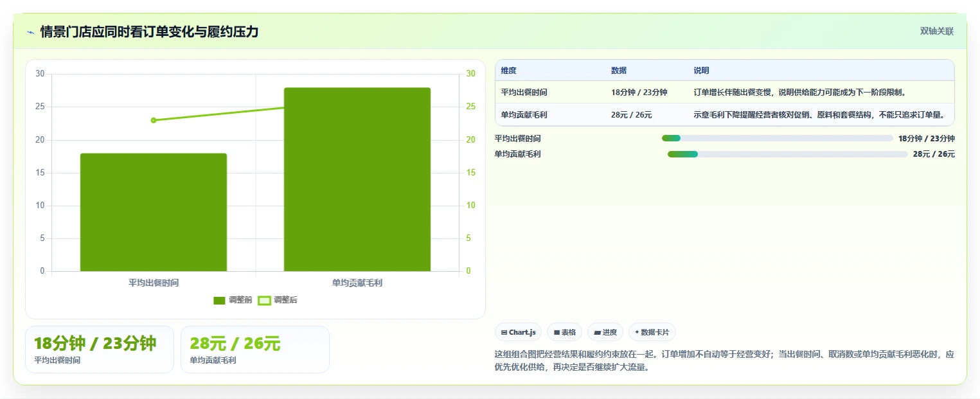Click the 单均贡献毛利 x-axis label
This screenshot has height=399, width=980.
357,283
